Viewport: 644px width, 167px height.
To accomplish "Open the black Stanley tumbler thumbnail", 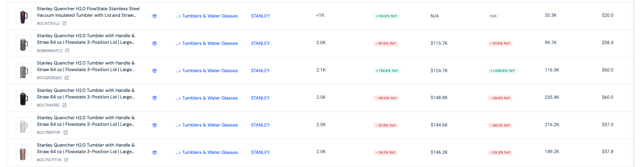I will click(24, 98).
